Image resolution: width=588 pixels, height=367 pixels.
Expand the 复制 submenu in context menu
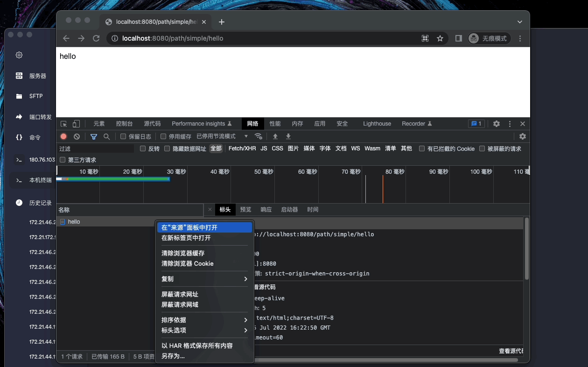tap(204, 279)
